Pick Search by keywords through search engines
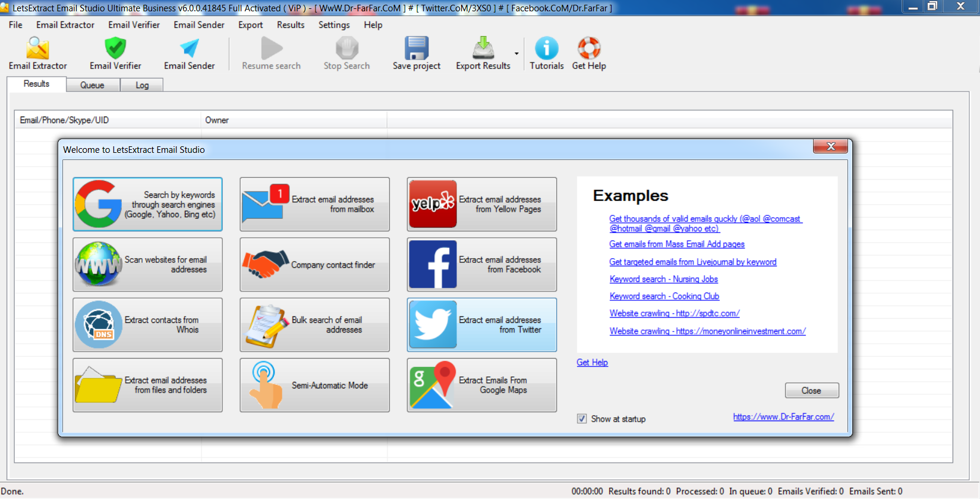The image size is (980, 499). 147,204
